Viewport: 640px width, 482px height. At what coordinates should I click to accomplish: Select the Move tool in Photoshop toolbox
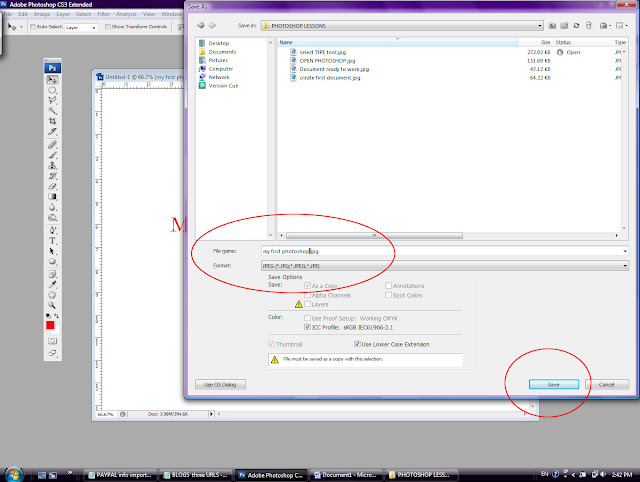click(52, 80)
